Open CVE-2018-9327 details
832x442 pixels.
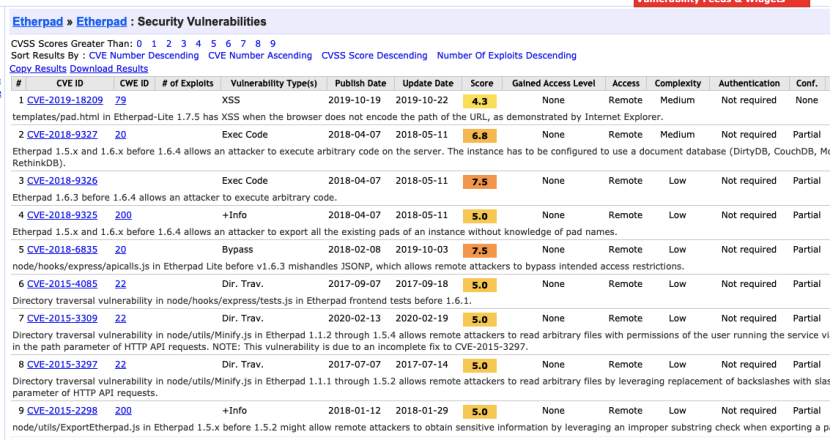(62, 134)
